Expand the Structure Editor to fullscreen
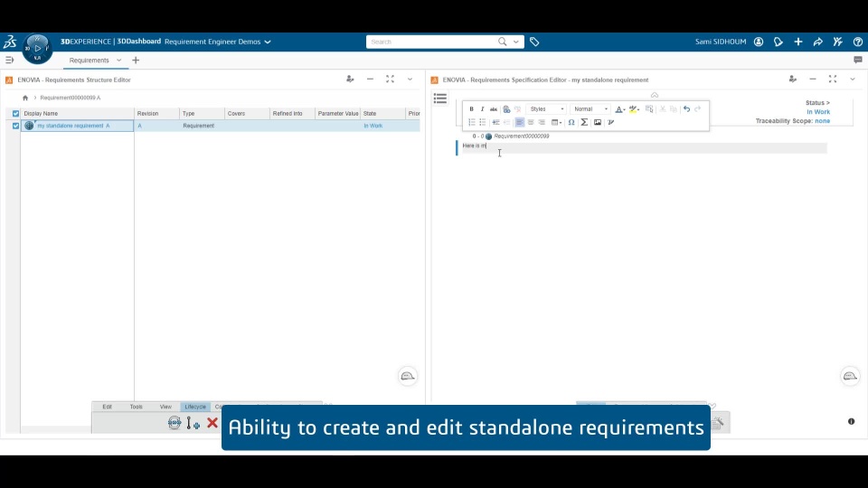This screenshot has height=488, width=868. click(x=390, y=80)
